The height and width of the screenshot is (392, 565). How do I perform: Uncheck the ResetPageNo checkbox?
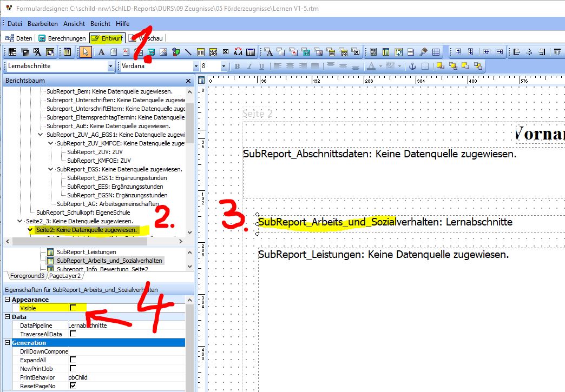click(73, 386)
